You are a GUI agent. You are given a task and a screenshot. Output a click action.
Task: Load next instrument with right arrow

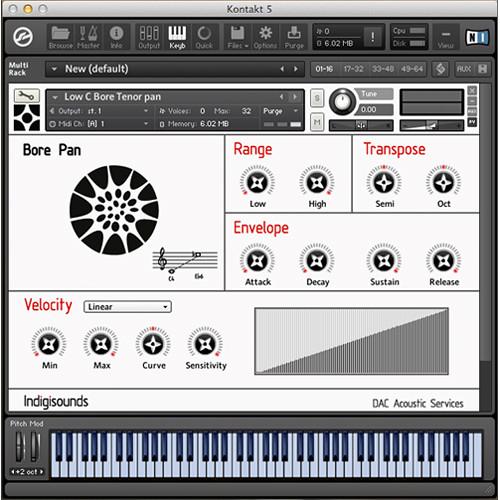(x=295, y=97)
